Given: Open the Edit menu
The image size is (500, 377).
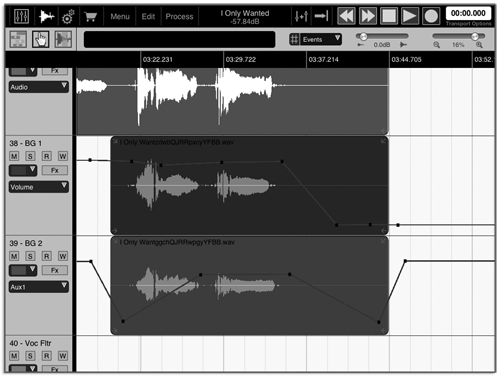Looking at the screenshot, I should pyautogui.click(x=148, y=16).
